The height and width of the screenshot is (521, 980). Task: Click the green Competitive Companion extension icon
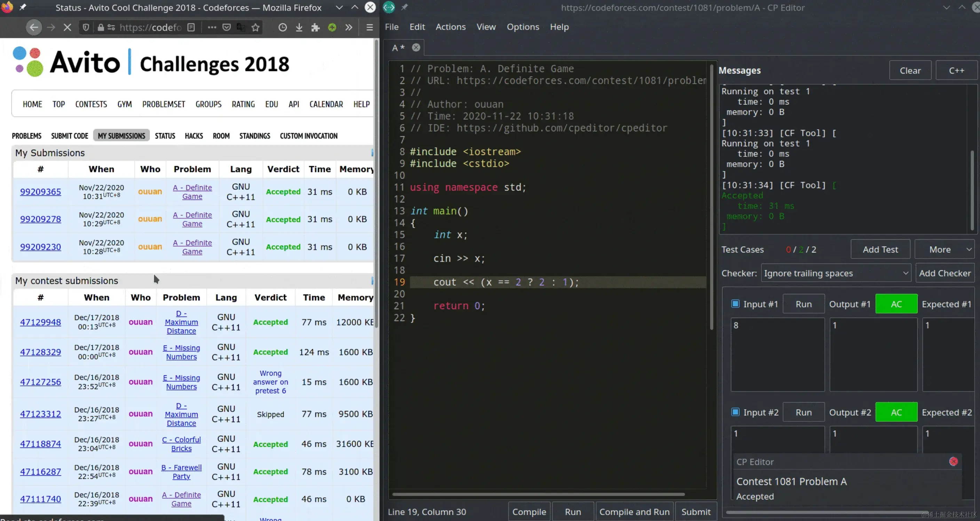[332, 27]
